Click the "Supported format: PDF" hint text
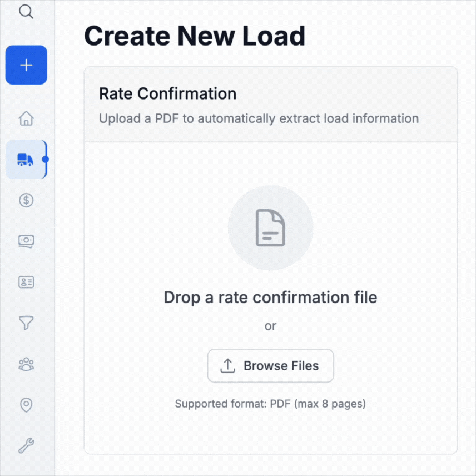 (x=270, y=404)
